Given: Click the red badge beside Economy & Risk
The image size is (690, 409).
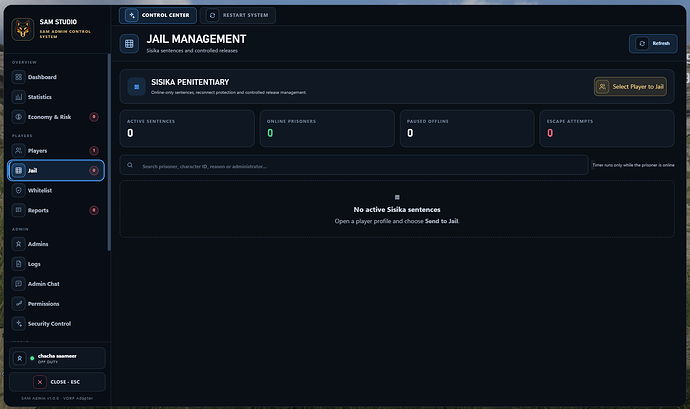Looking at the screenshot, I should coord(94,117).
